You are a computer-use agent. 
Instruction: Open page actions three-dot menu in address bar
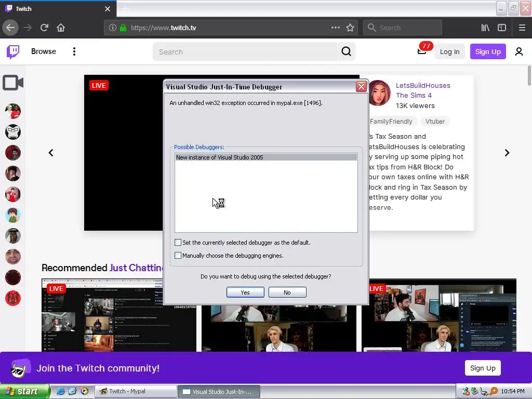[336, 28]
